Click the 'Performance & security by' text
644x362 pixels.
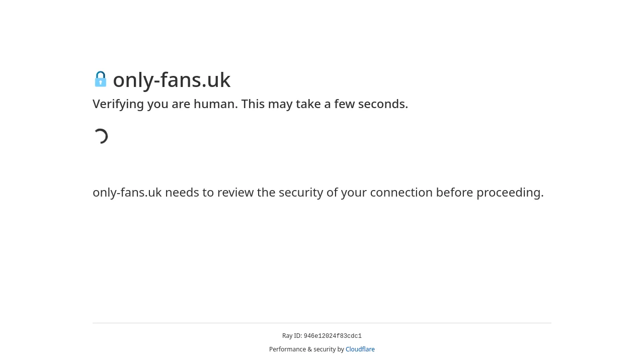click(306, 349)
